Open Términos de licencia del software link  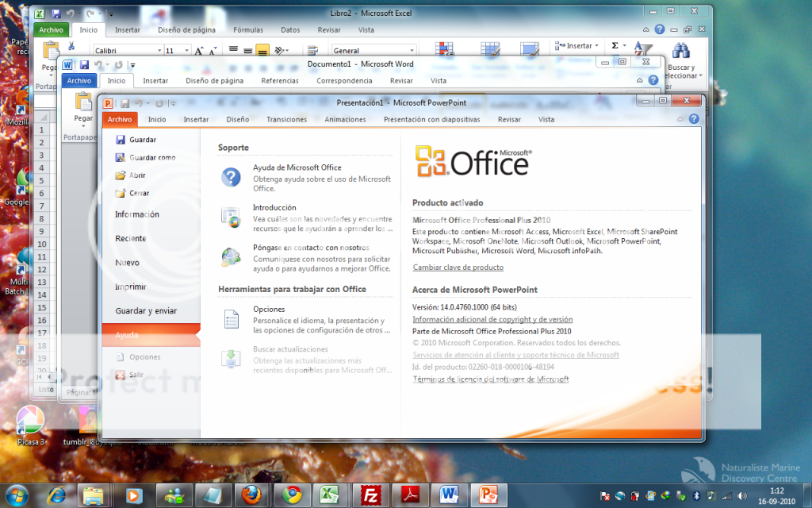click(490, 379)
